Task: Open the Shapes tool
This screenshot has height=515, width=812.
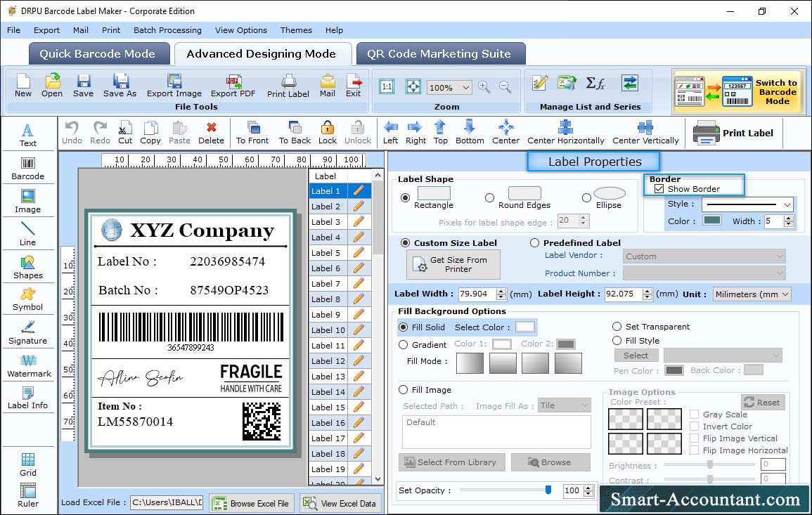Action: click(28, 268)
